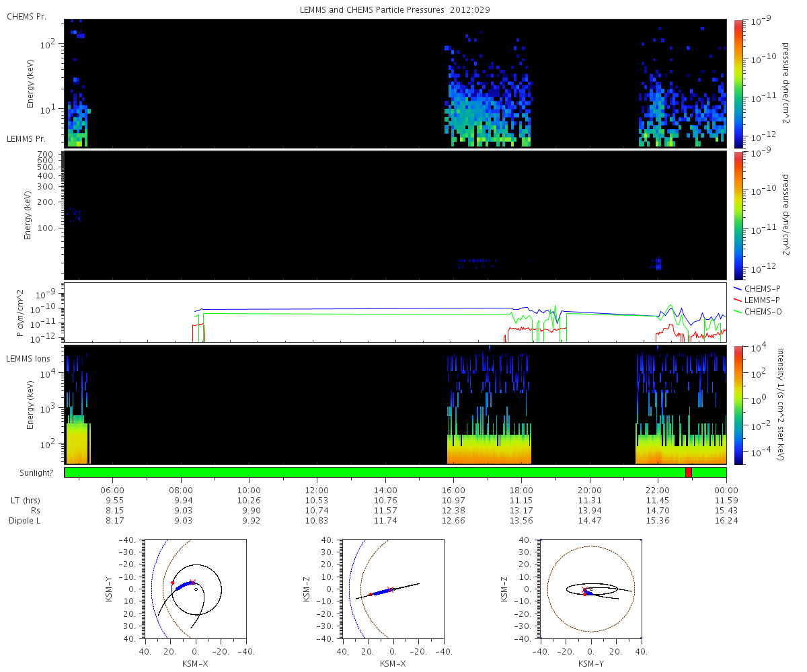Viewport: 807px width, 672px height.
Task: Click the LEMMS pressure color bar
Action: 738,215
